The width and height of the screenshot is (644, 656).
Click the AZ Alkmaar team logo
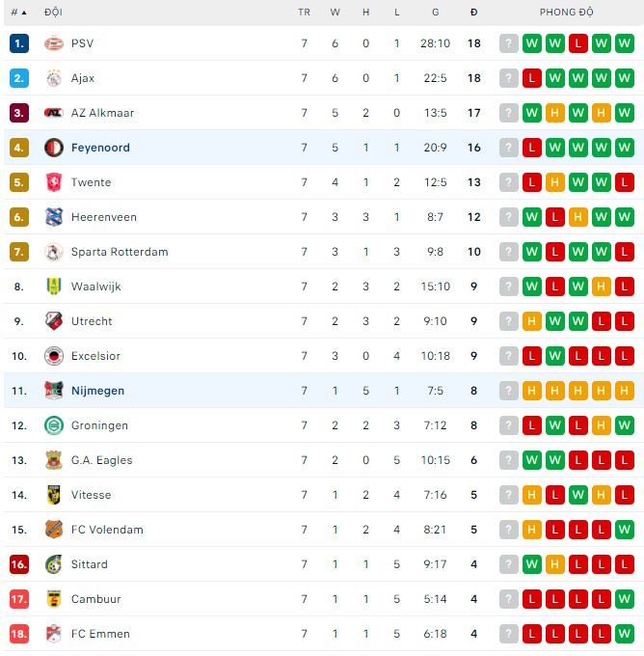coord(54,113)
